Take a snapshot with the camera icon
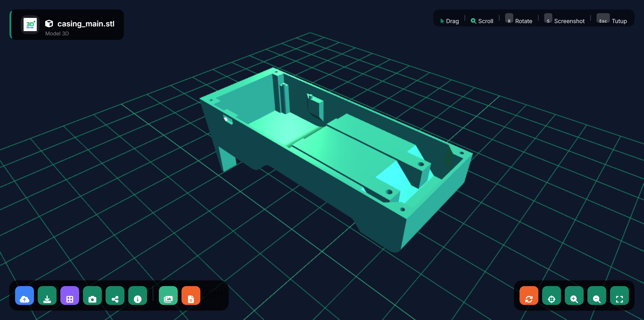 (x=92, y=295)
